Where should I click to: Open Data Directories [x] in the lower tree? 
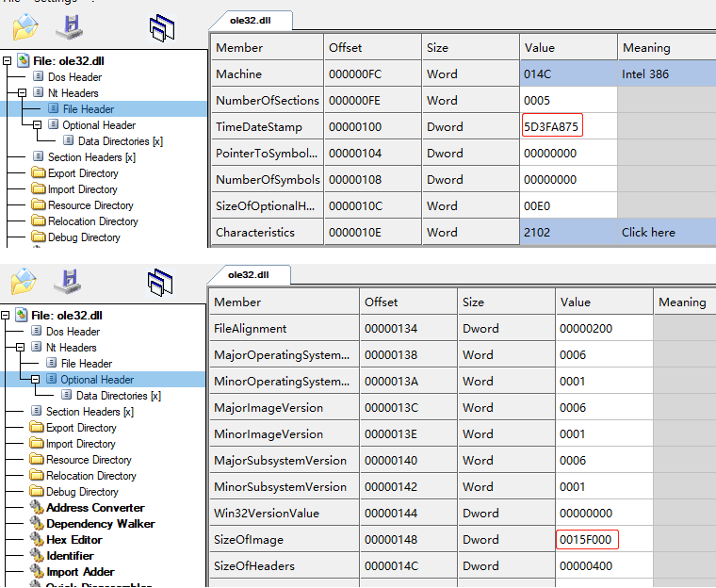point(119,395)
